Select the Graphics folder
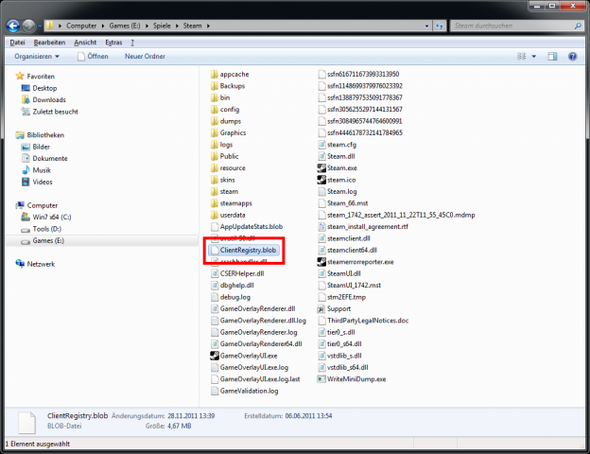The image size is (590, 454). [228, 133]
